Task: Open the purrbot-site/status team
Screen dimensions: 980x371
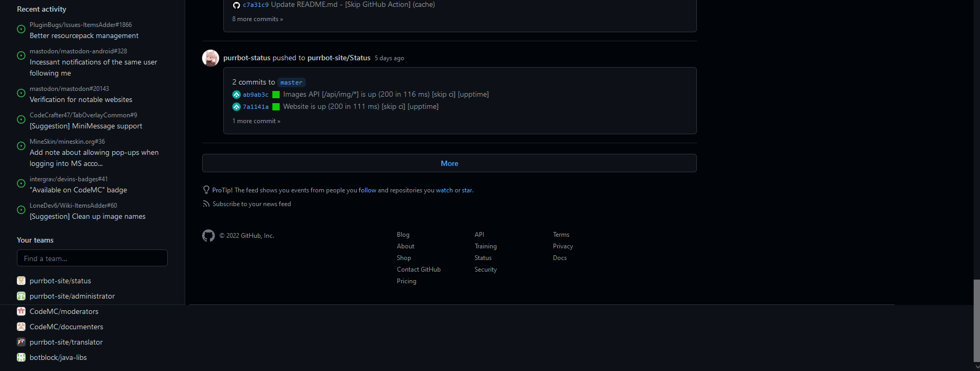Action: pyautogui.click(x=60, y=281)
